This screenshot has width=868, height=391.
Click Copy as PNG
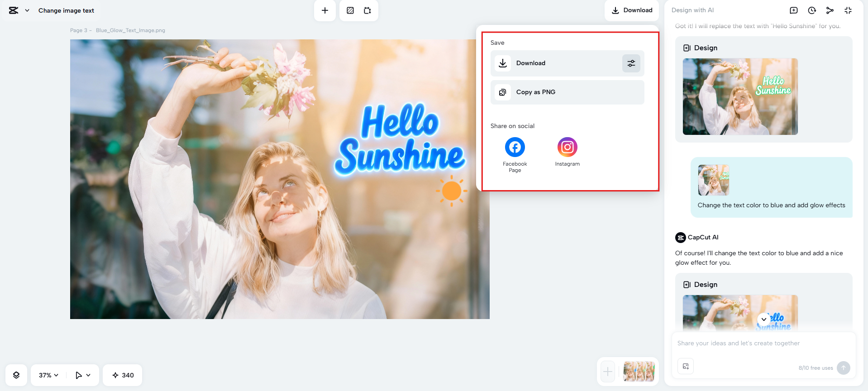coord(568,92)
